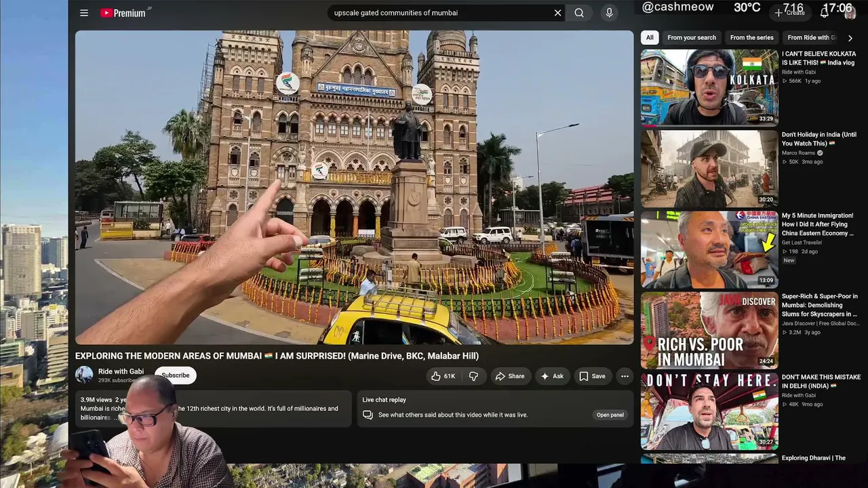Clear the search box with the X icon
Image resolution: width=868 pixels, height=488 pixels.
(557, 13)
